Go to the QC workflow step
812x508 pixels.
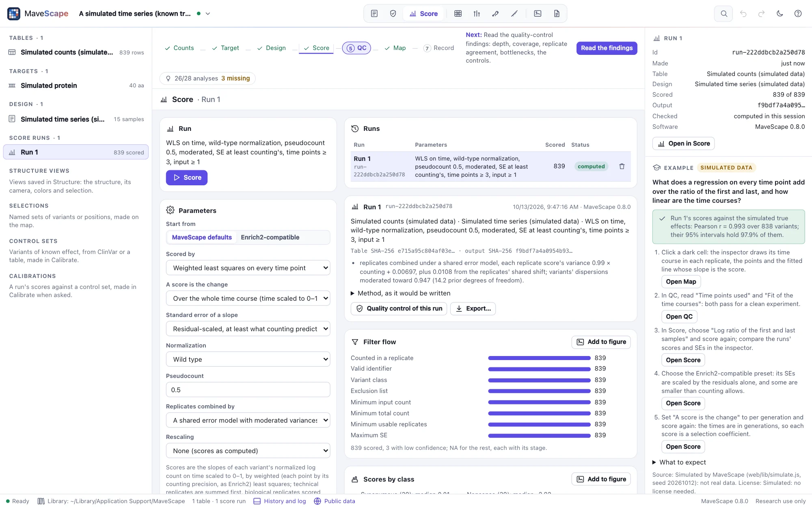coord(356,48)
